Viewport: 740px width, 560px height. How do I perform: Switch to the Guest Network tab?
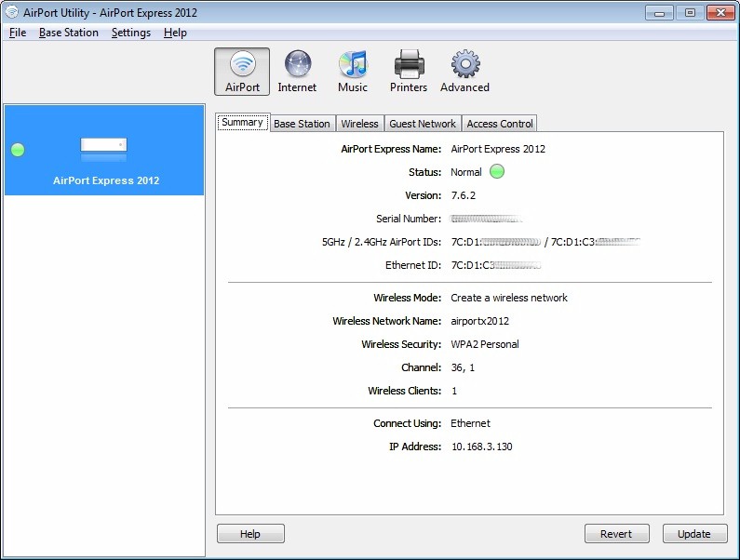tap(423, 124)
